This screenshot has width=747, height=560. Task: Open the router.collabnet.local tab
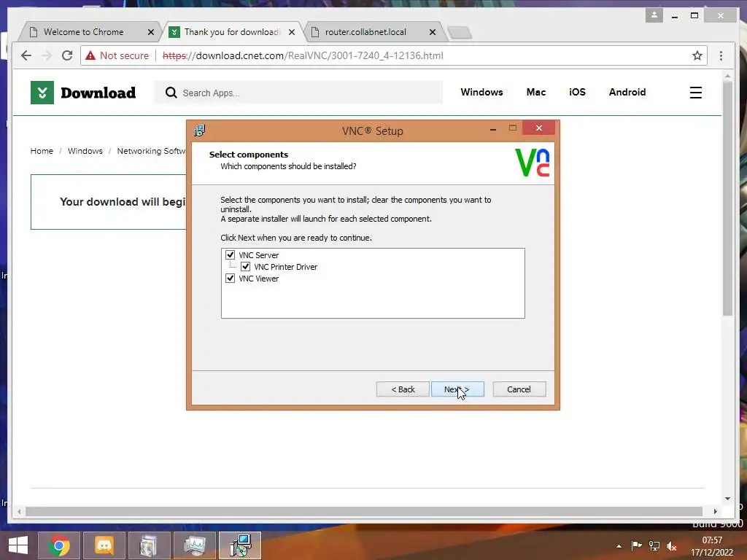365,32
